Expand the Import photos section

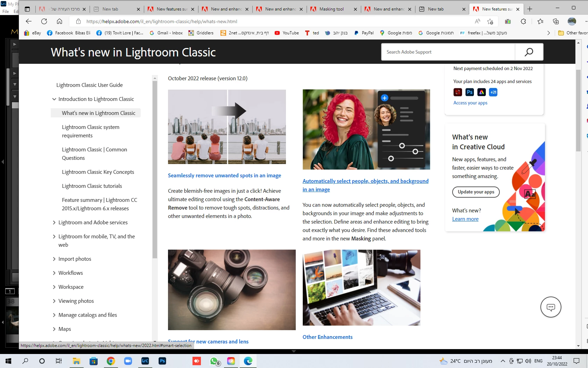(x=54, y=259)
